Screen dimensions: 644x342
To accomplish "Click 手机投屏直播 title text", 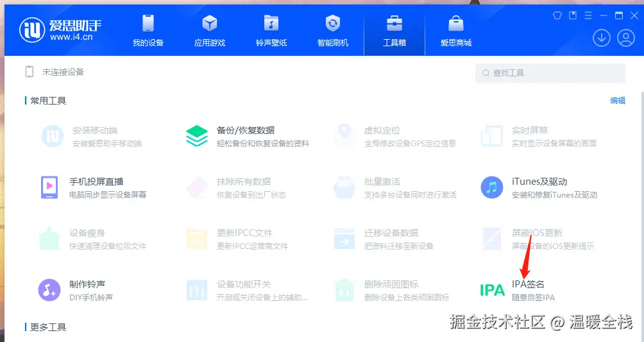I will (96, 182).
